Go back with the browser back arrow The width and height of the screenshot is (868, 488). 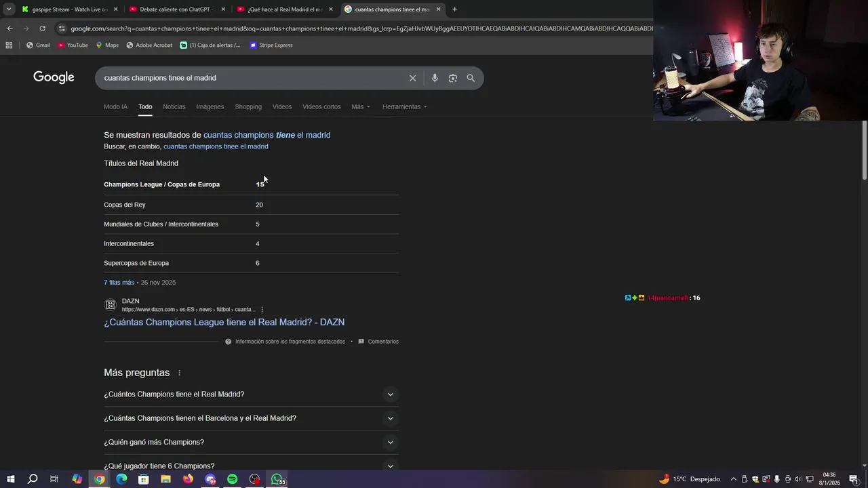click(9, 28)
